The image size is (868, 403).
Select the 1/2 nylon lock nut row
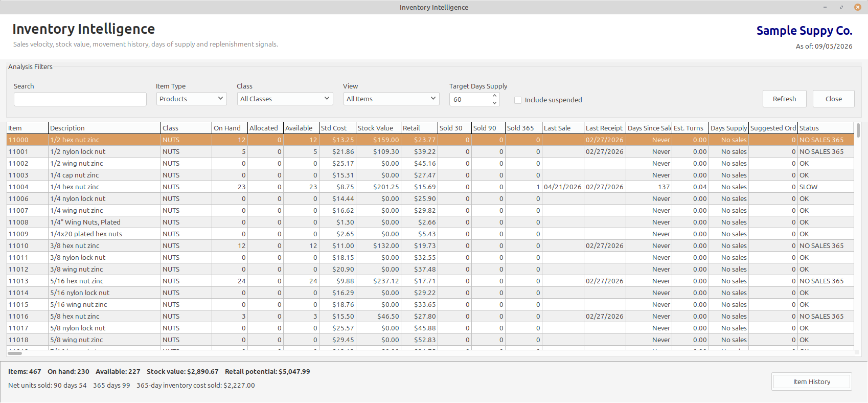click(430, 151)
